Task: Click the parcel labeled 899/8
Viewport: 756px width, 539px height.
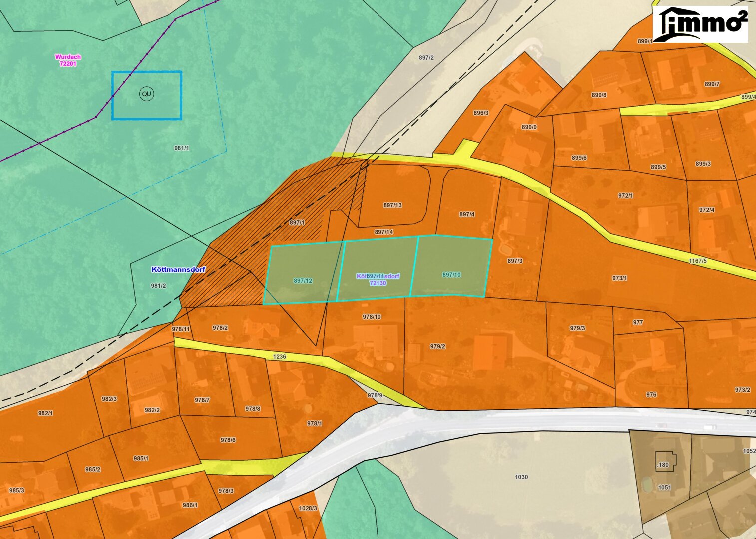Action: (599, 95)
